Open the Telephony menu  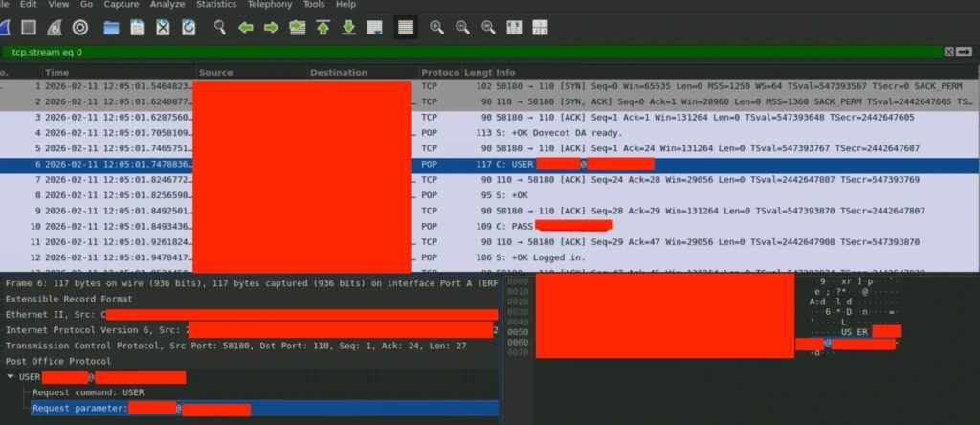coord(269,5)
